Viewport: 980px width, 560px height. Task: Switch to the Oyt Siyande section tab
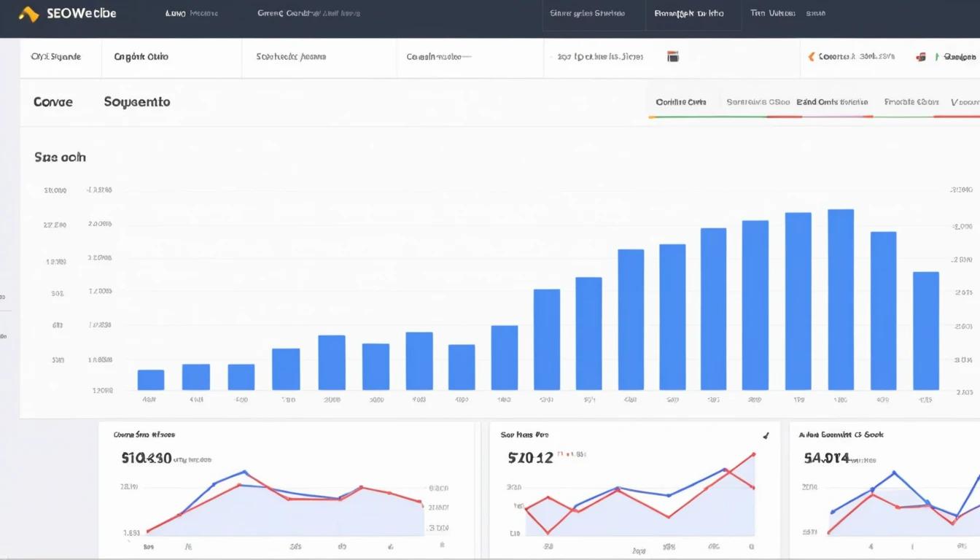[56, 57]
